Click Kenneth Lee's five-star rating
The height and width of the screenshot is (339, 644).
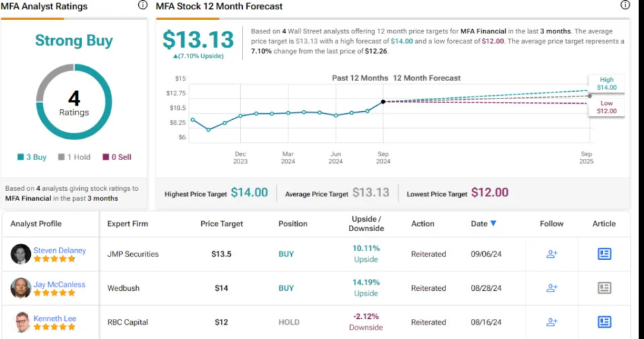click(54, 327)
